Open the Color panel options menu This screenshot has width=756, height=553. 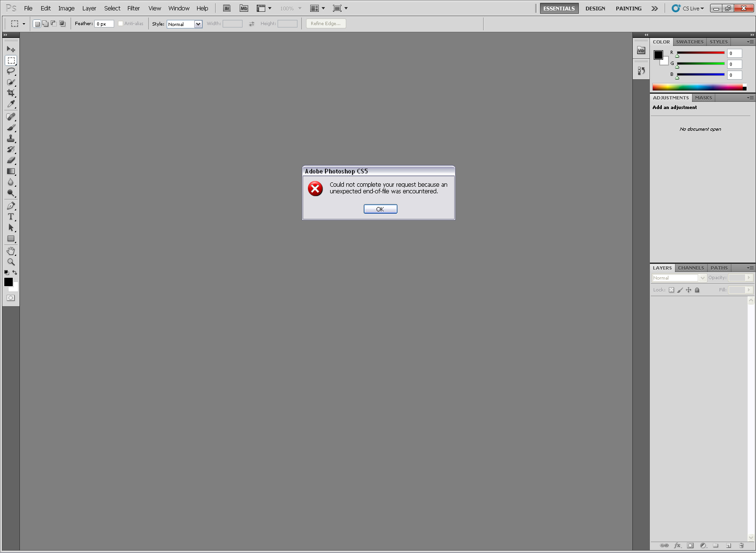(750, 42)
